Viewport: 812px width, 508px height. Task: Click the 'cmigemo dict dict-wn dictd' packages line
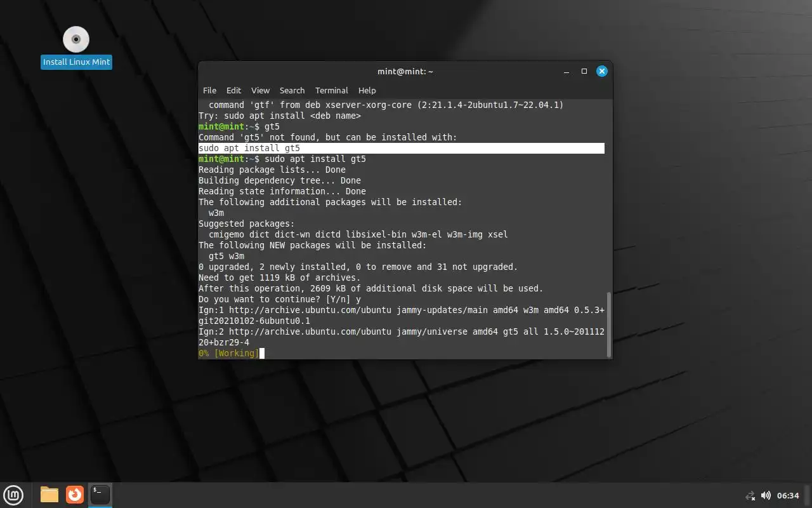[x=358, y=234]
